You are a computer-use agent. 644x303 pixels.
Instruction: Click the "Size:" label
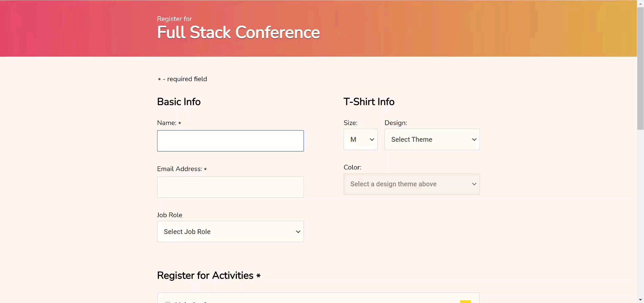coord(350,123)
